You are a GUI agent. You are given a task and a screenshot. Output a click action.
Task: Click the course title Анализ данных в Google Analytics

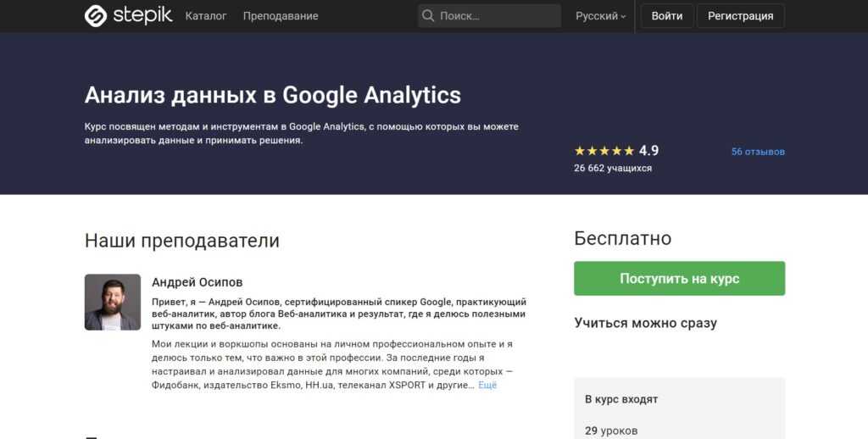(x=273, y=94)
